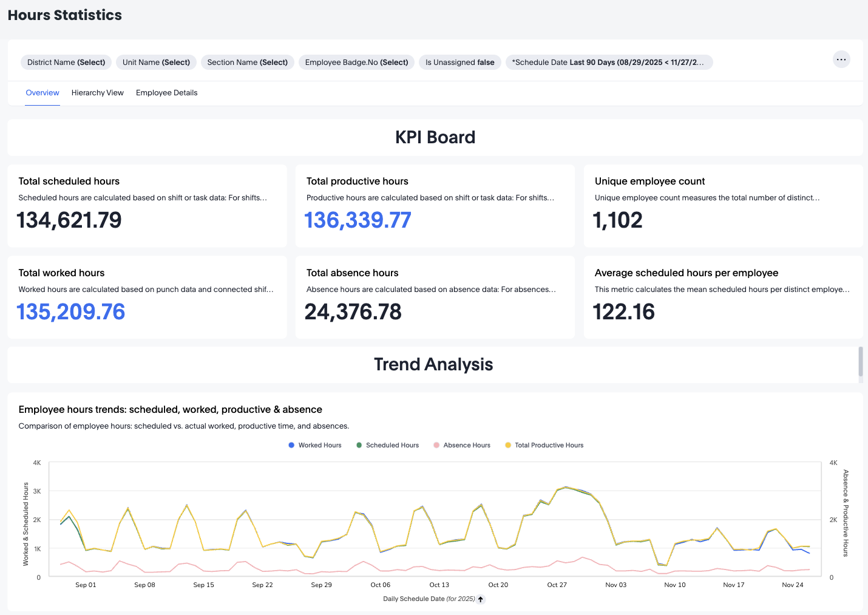This screenshot has height=615, width=868.
Task: Open the Is Unassigned false filter
Action: point(459,62)
